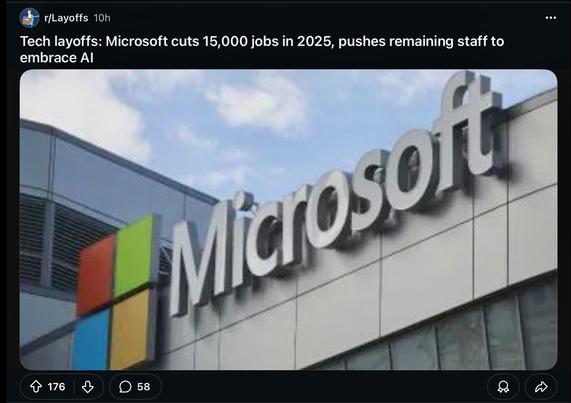Image resolution: width=571 pixels, height=403 pixels.
Task: Open comments using the speech bubble icon
Action: tap(125, 386)
